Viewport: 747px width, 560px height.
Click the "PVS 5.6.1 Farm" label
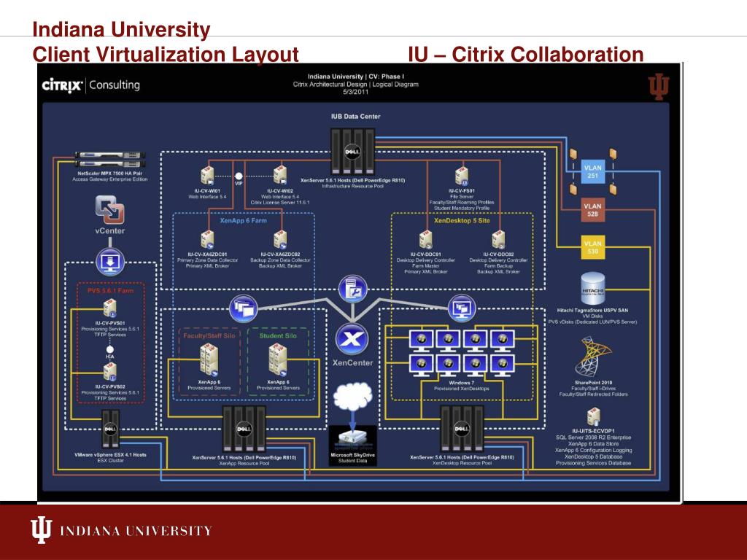coord(111,290)
